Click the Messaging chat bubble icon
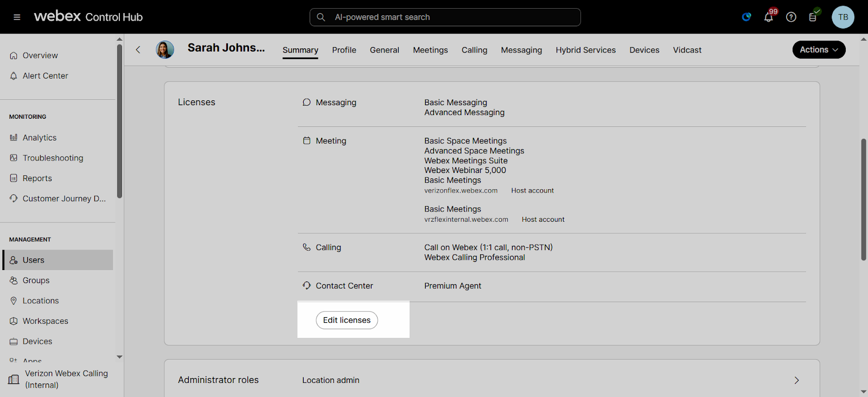Image resolution: width=868 pixels, height=397 pixels. [x=307, y=103]
